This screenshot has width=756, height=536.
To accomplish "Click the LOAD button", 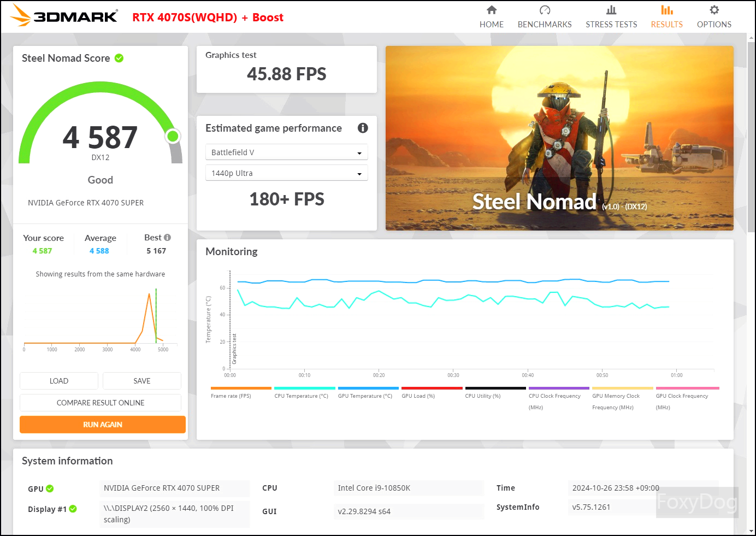I will 59,381.
